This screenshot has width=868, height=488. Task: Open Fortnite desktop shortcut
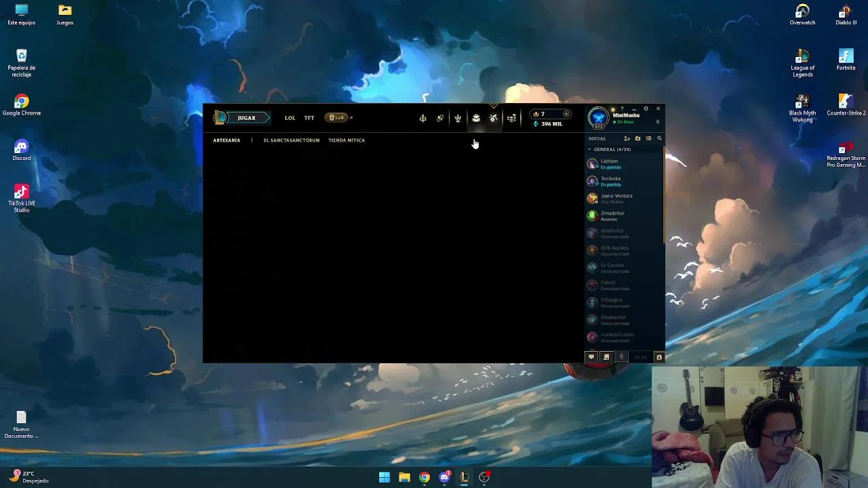[x=846, y=59]
